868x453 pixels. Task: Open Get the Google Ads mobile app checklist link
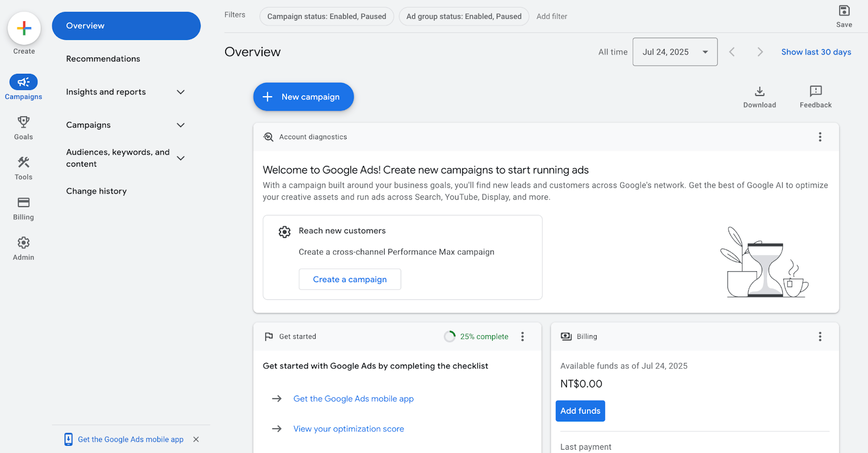point(354,399)
